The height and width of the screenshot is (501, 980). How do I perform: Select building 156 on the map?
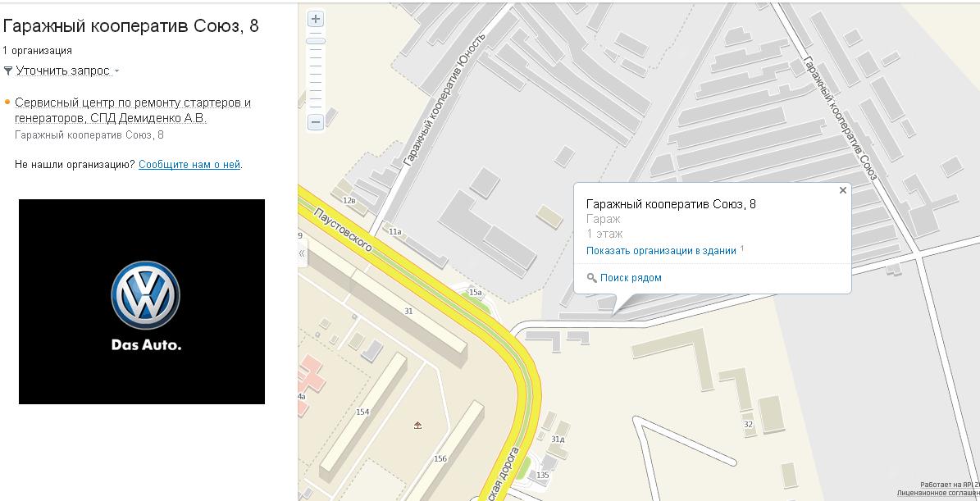coord(440,458)
